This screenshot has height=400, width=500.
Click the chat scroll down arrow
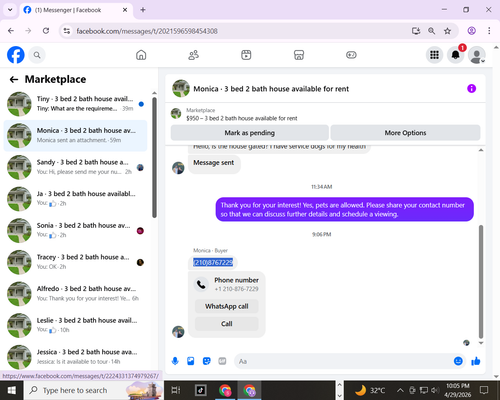[481, 343]
